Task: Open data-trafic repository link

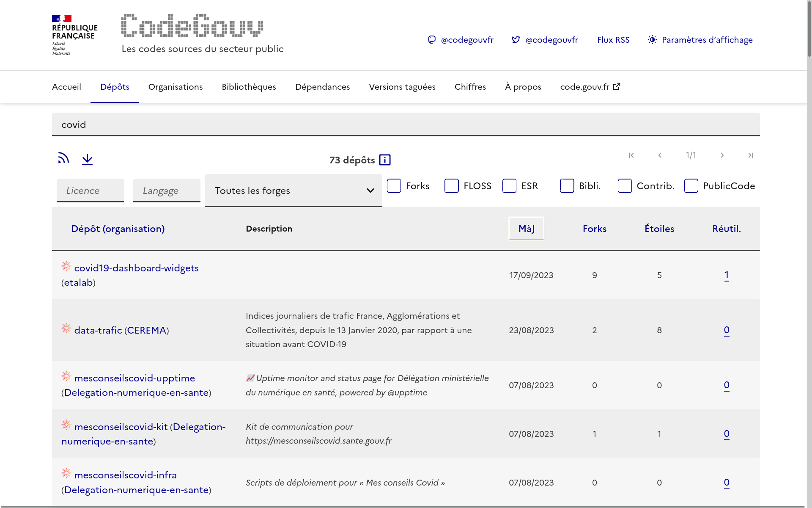Action: tap(98, 330)
